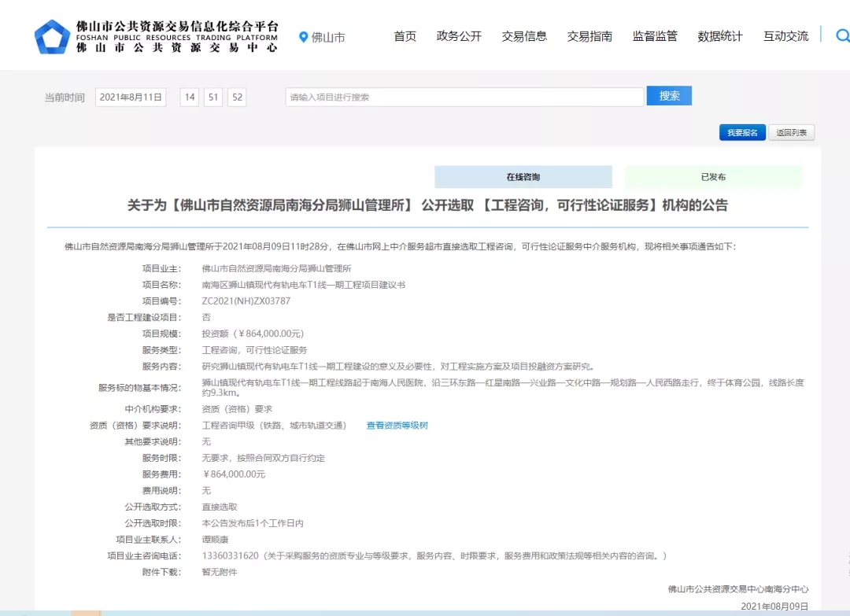Click the 返回列表 button

coord(791,133)
